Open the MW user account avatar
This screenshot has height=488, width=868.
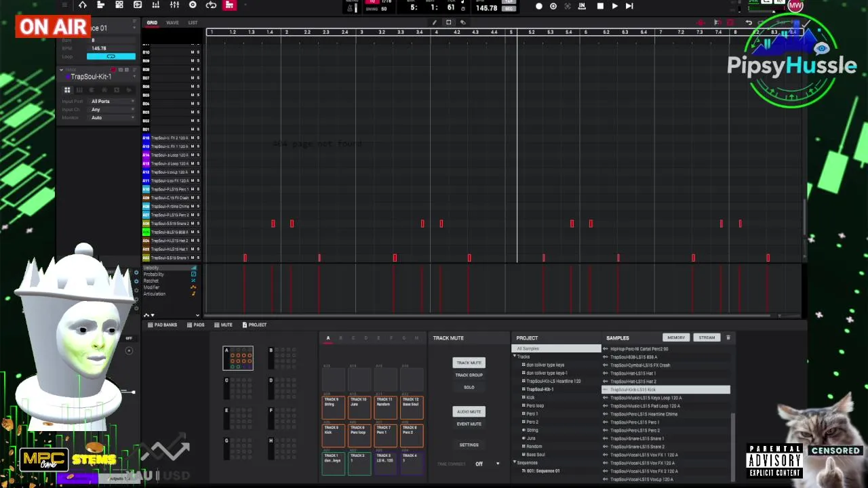[x=795, y=5]
